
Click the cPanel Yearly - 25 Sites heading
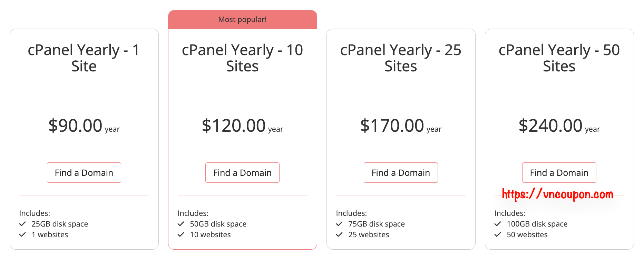[401, 58]
